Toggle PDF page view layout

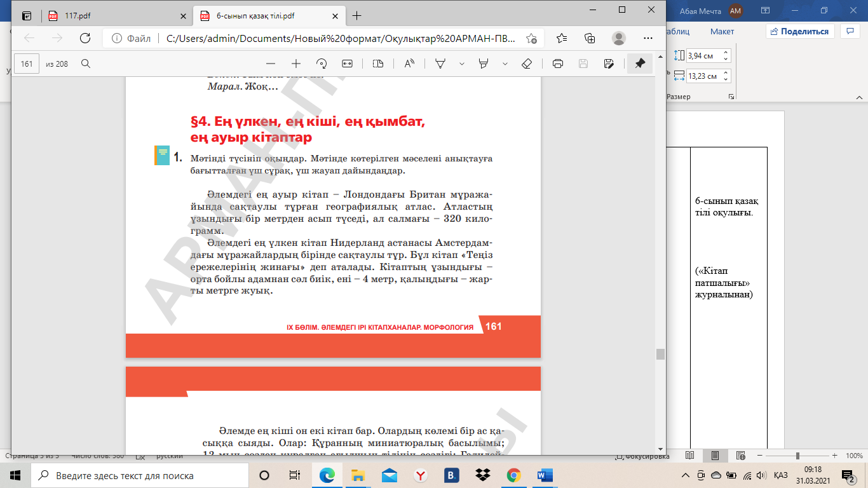(378, 64)
